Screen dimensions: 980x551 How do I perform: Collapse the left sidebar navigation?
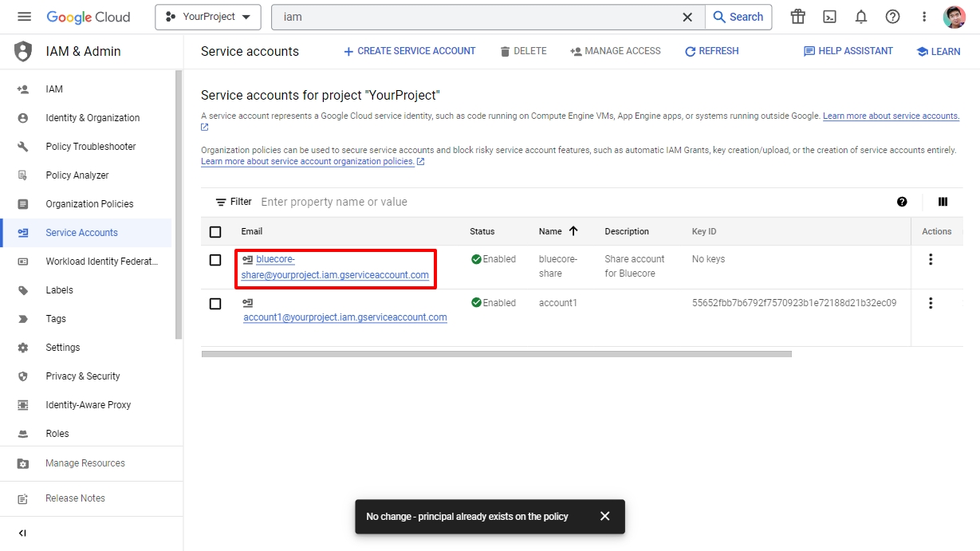tap(22, 533)
